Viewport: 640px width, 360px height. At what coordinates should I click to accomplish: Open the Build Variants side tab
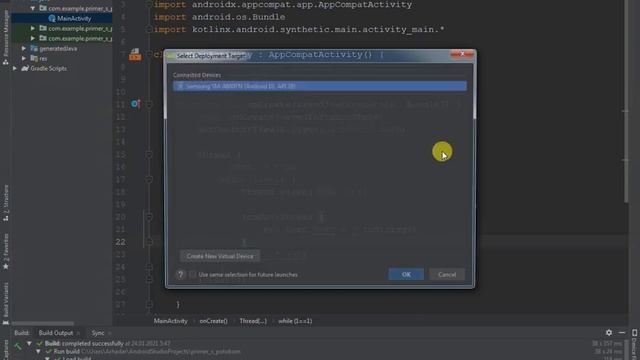6,300
